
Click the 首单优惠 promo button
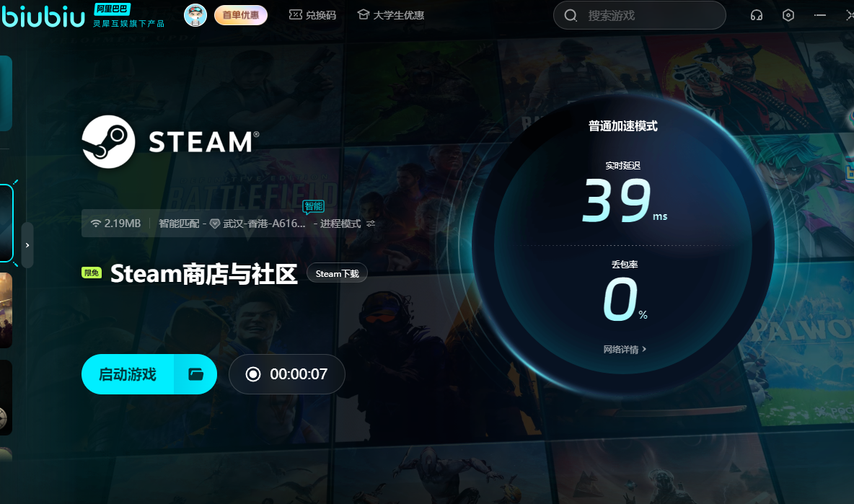241,15
